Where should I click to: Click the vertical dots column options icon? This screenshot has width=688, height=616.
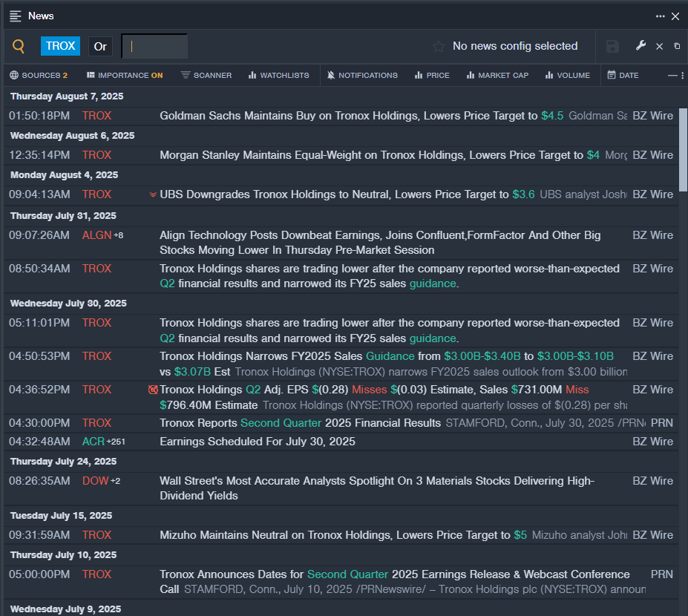tap(682, 76)
